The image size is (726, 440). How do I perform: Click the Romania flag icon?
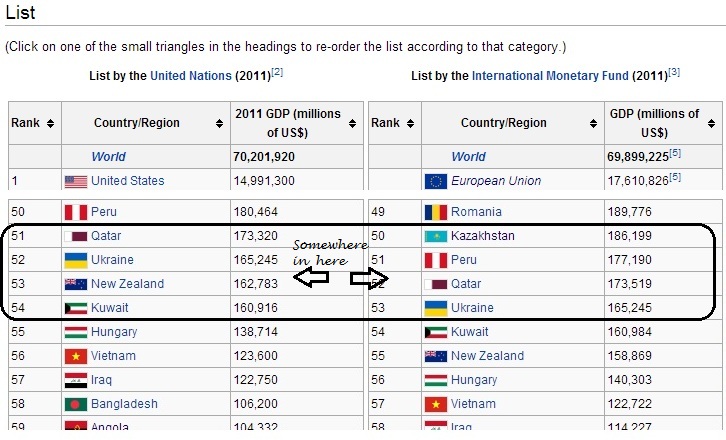tap(436, 212)
